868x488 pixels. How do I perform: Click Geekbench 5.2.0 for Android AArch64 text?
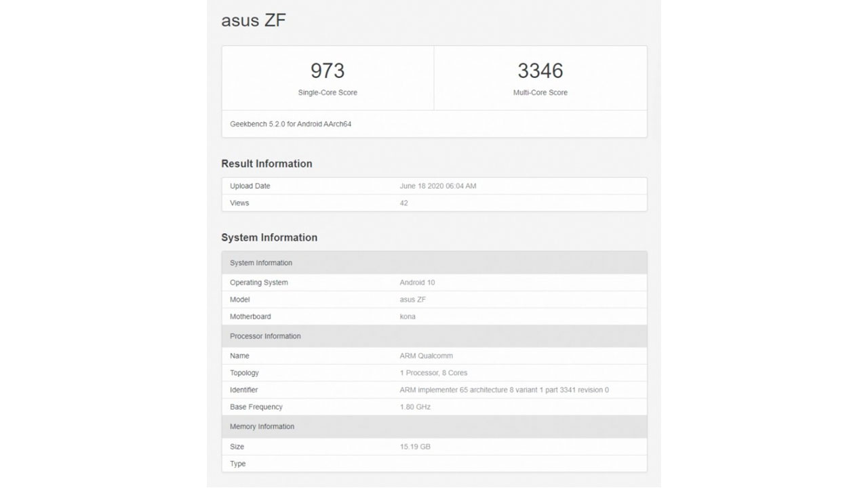point(291,124)
